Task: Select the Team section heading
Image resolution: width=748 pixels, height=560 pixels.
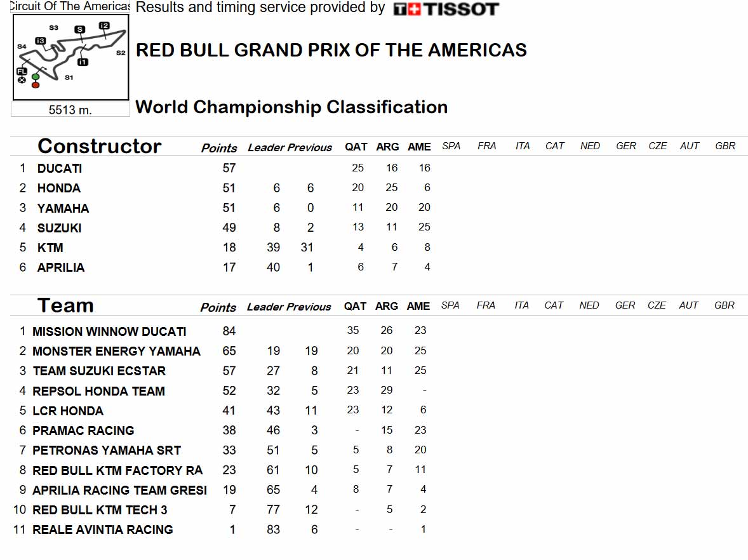Action: coord(65,305)
